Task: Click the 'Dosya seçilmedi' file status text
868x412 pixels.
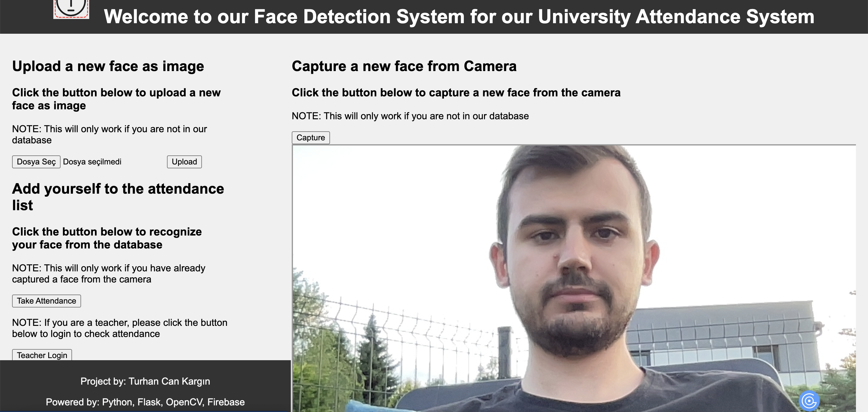Action: [x=92, y=162]
